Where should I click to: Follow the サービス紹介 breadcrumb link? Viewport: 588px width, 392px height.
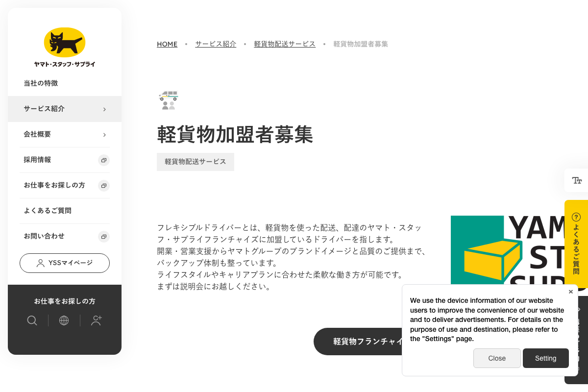coord(216,44)
